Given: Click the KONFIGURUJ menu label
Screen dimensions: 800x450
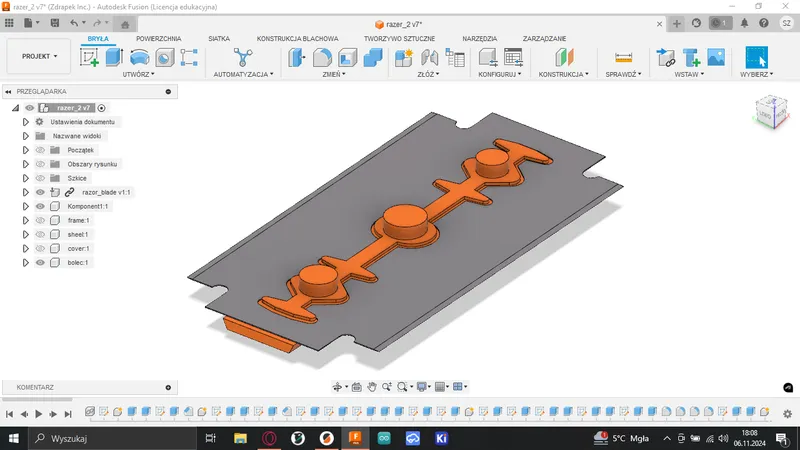Looking at the screenshot, I should point(498,74).
